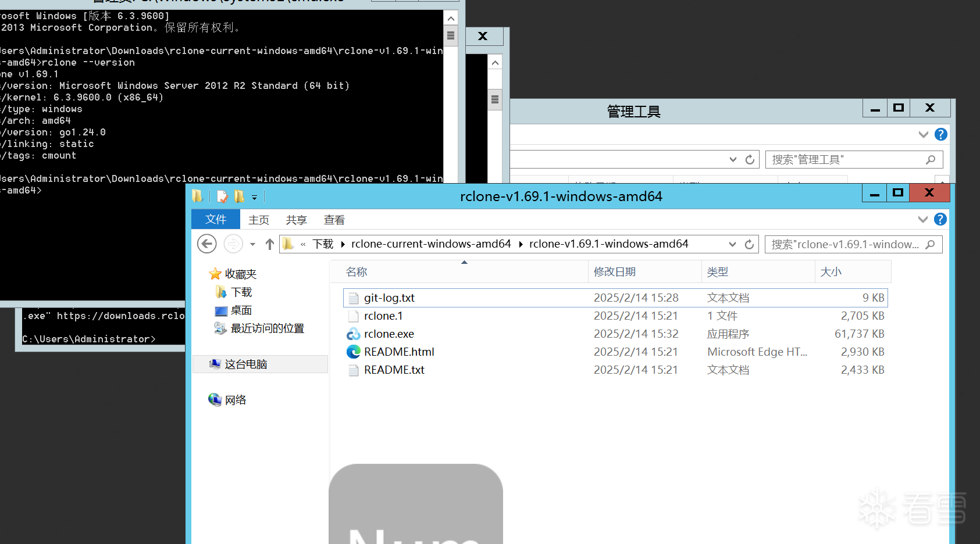The width and height of the screenshot is (980, 544).
Task: Select the git-log.txt text file icon
Action: click(x=353, y=298)
